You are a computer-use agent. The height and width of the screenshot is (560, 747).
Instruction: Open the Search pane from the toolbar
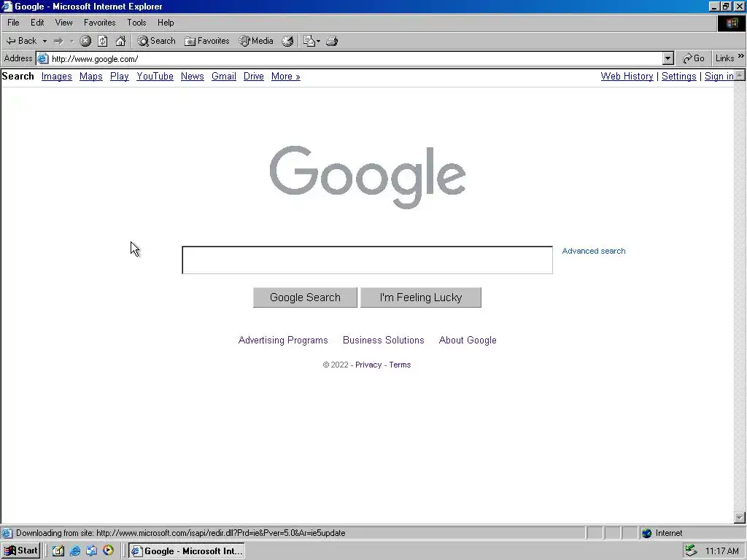(156, 41)
